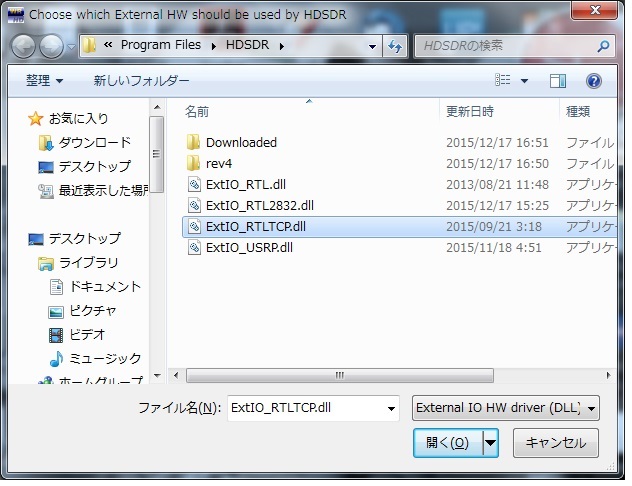Image resolution: width=632 pixels, height=486 pixels.
Task: Click the ピクチャ picture icon
Action: [56, 312]
